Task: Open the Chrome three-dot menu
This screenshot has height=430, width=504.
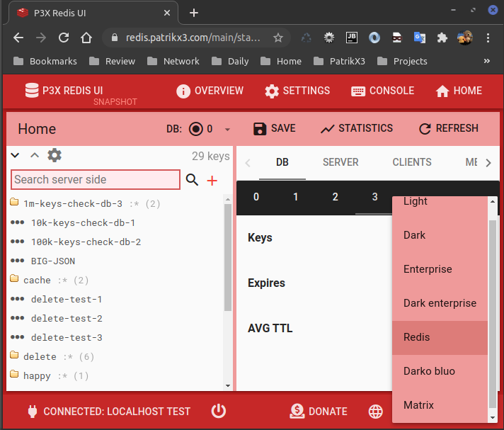Action: (488, 38)
